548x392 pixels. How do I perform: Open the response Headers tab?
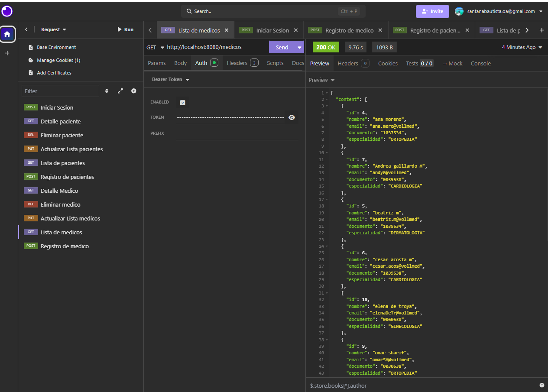[353, 64]
